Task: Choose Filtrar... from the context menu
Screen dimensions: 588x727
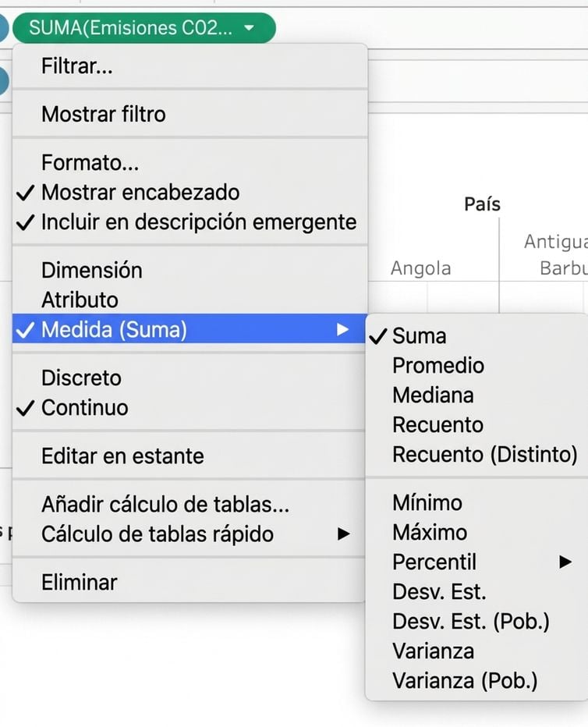Action: coord(190,66)
